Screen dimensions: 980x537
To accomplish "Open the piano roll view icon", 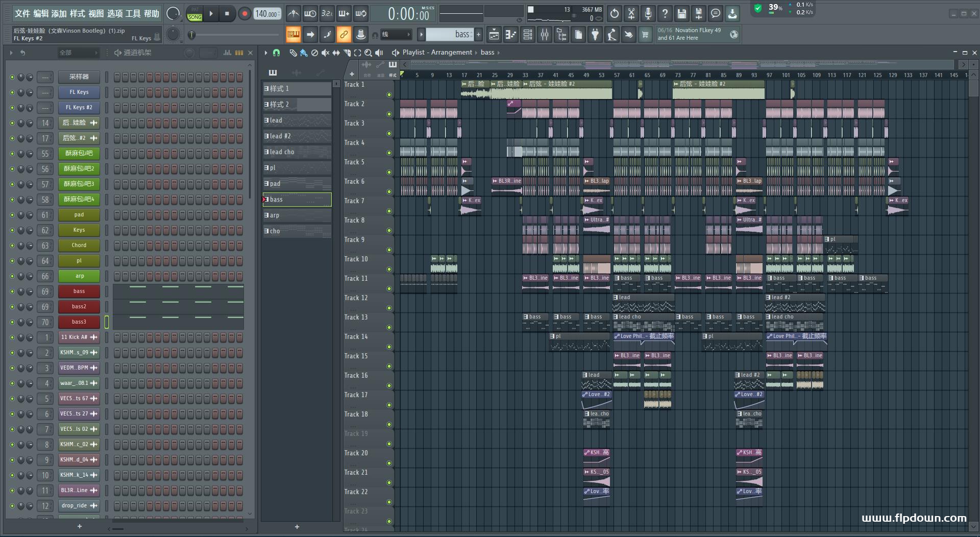I will coord(511,35).
